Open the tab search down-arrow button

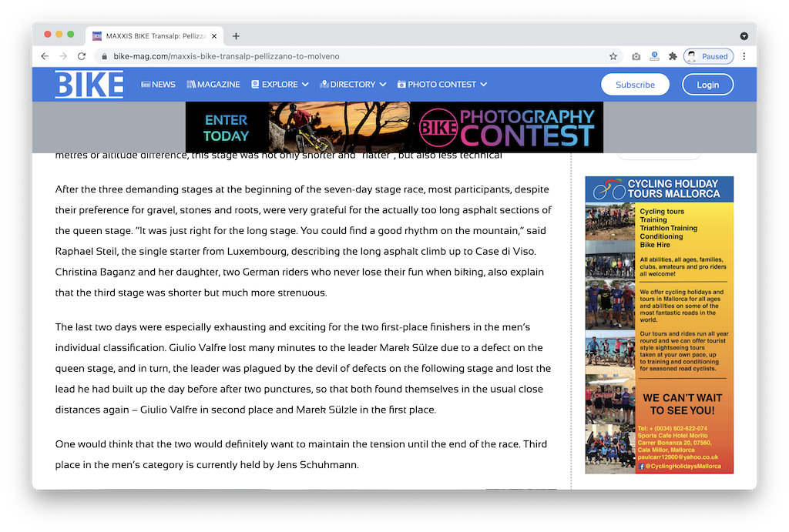click(x=744, y=36)
